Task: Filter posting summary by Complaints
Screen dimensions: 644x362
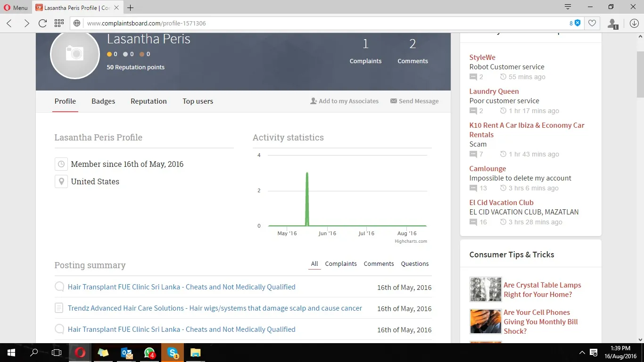Action: pyautogui.click(x=341, y=264)
